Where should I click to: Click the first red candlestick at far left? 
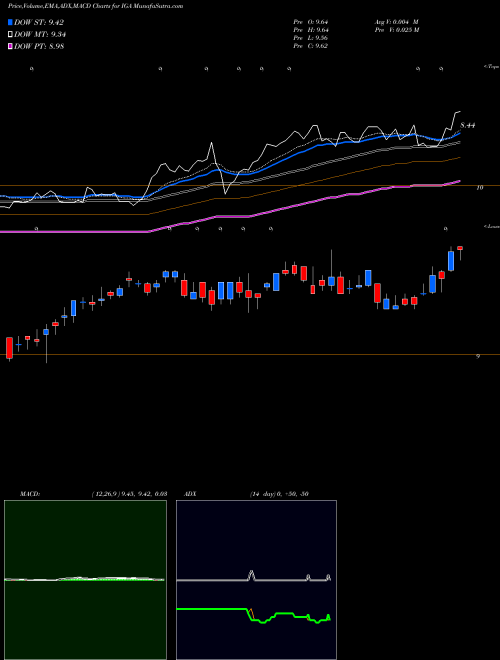point(9,348)
